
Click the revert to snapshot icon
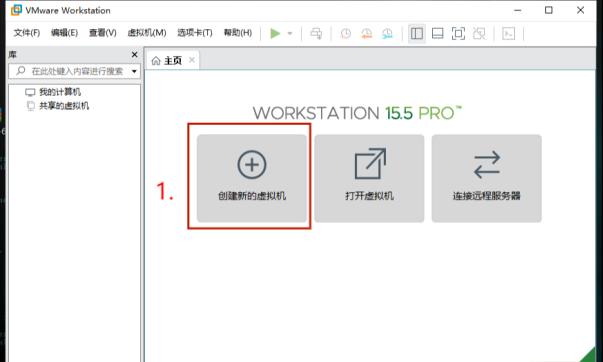tap(366, 33)
